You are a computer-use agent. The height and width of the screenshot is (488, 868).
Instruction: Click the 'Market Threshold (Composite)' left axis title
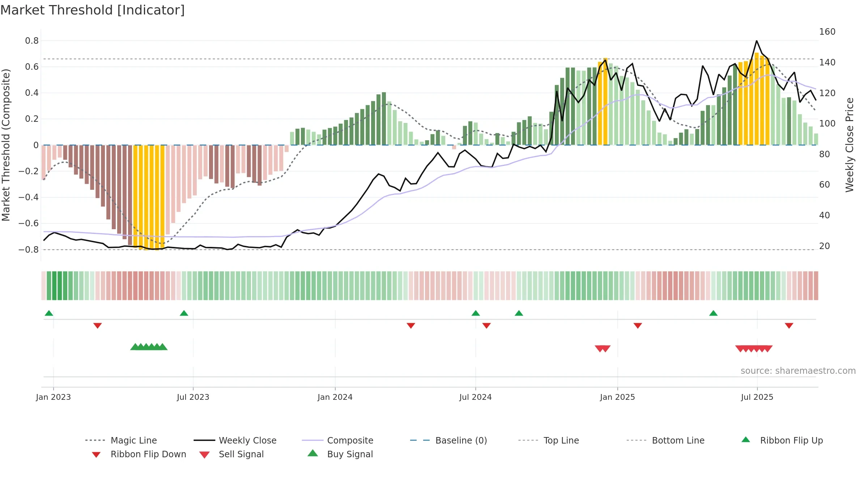[x=6, y=145]
